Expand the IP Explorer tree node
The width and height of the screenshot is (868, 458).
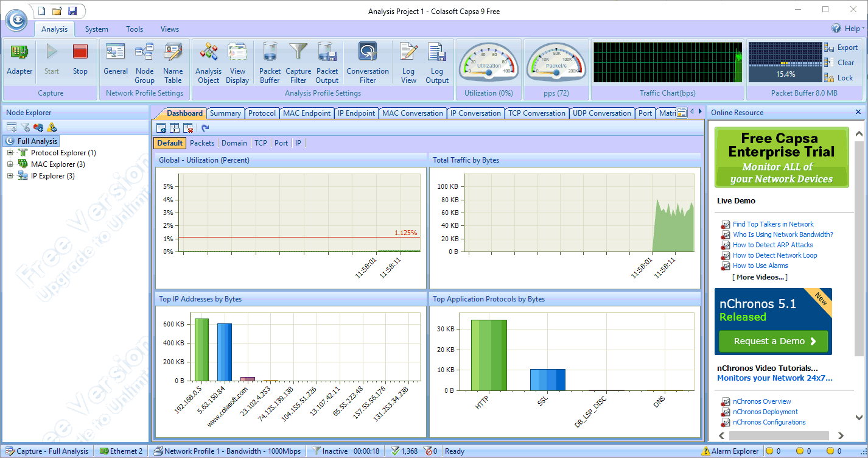click(x=10, y=176)
